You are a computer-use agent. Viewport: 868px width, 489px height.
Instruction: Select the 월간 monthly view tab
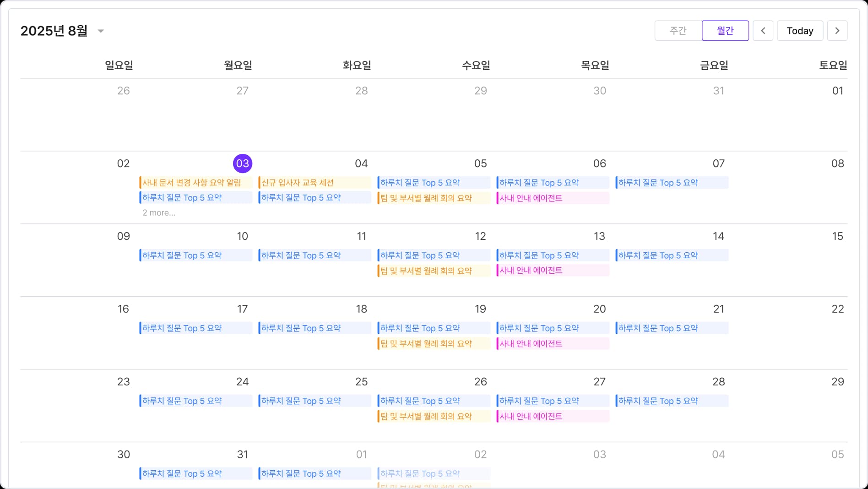pyautogui.click(x=725, y=31)
